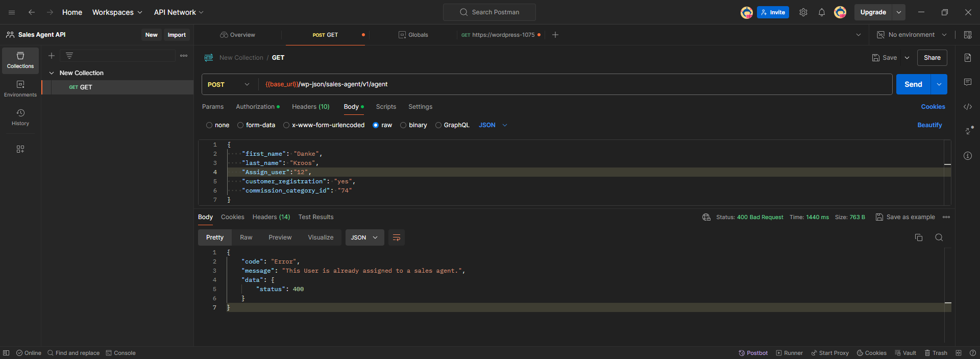The image size is (980, 359).
Task: Open the collections view more options ellipsis
Action: 184,56
